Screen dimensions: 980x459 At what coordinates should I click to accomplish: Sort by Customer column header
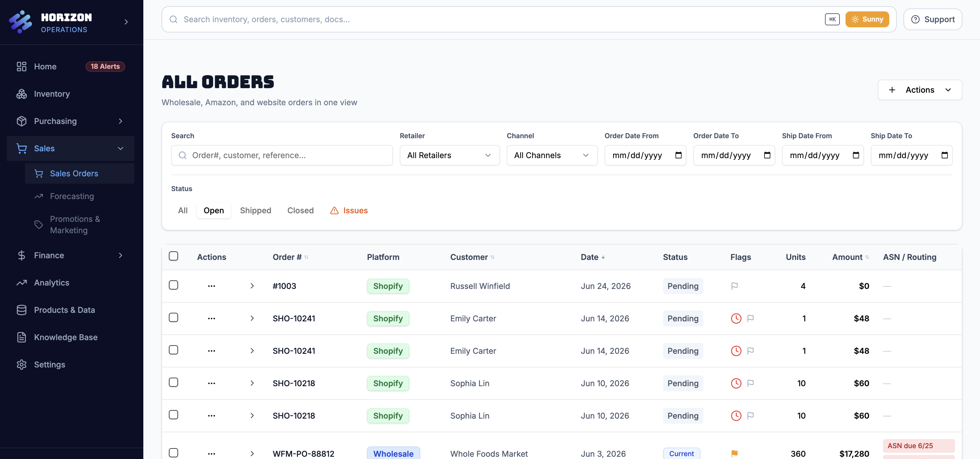click(472, 257)
